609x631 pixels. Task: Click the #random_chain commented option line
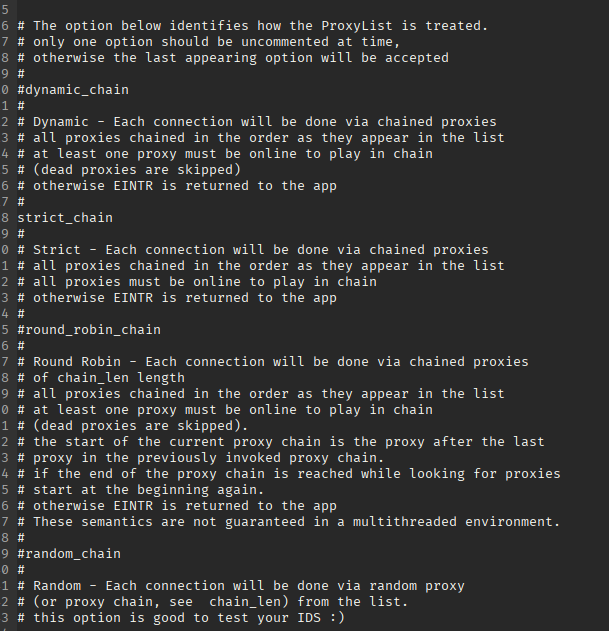point(69,554)
